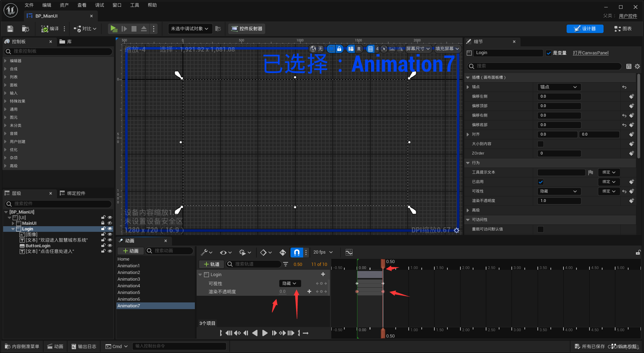Click the browse-to-asset icon in the toolbar
644x353 pixels.
[25, 29]
